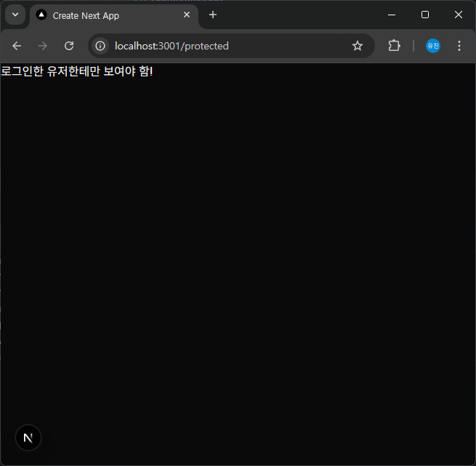The height and width of the screenshot is (466, 476).
Task: Open a new browser tab
Action: (x=213, y=15)
